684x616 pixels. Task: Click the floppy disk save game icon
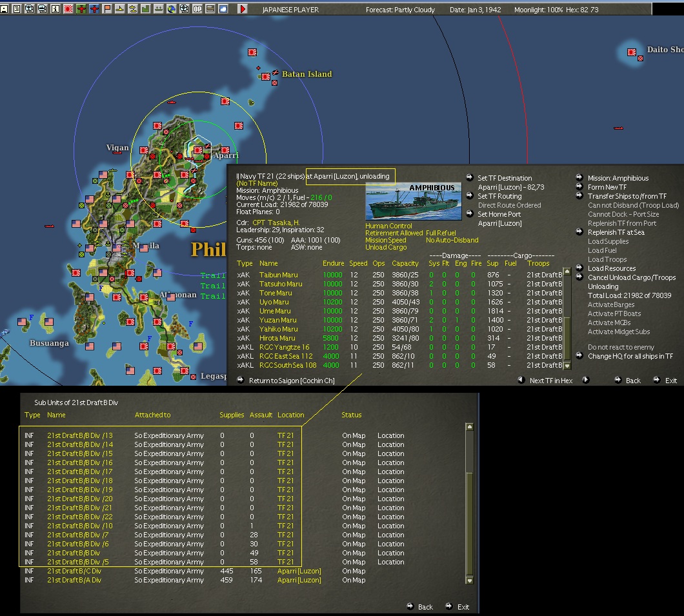[5, 9]
